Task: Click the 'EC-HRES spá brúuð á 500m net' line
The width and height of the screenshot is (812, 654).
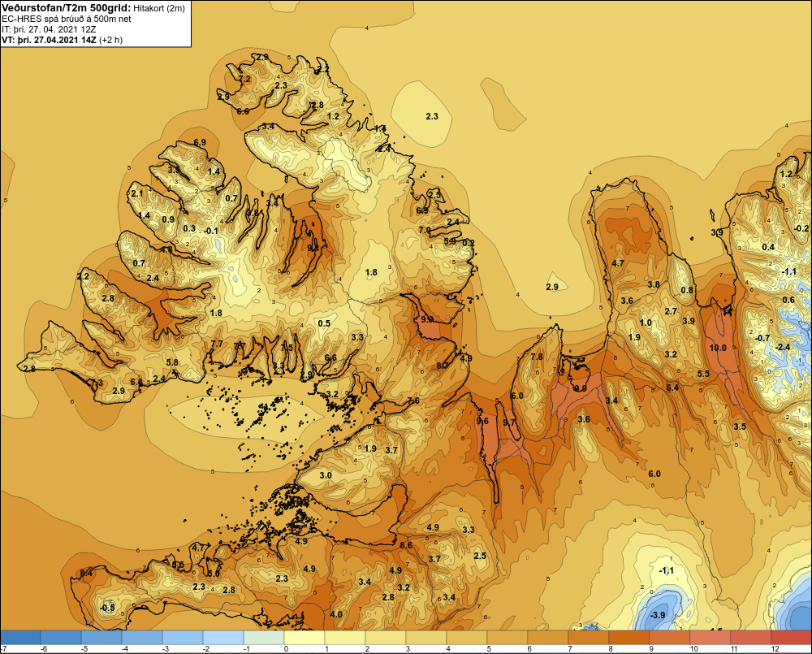Action: [67, 19]
